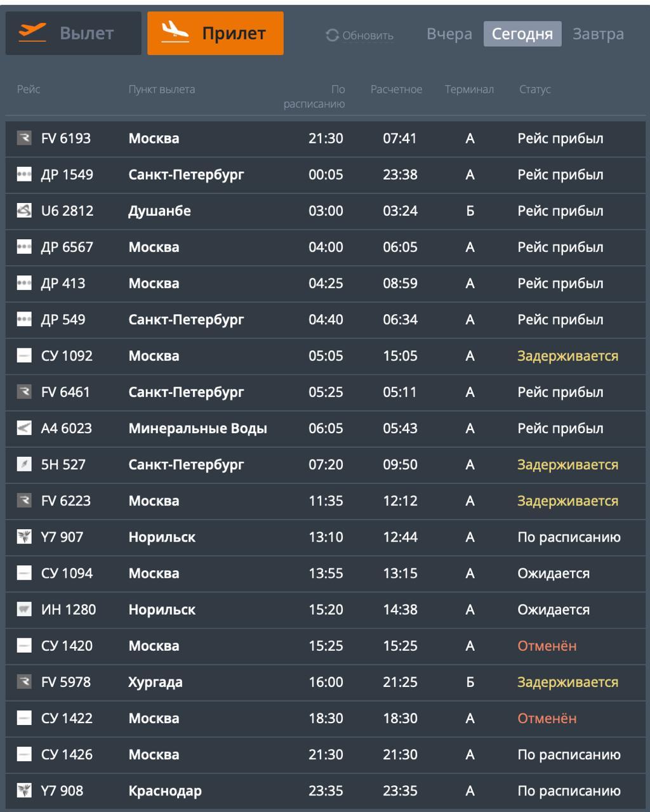Click the refresh arrows icon
Image resolution: width=650 pixels, height=812 pixels.
[x=332, y=36]
